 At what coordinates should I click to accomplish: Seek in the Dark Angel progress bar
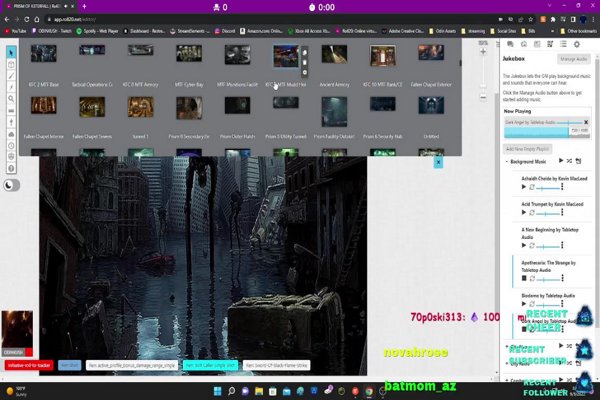547,132
